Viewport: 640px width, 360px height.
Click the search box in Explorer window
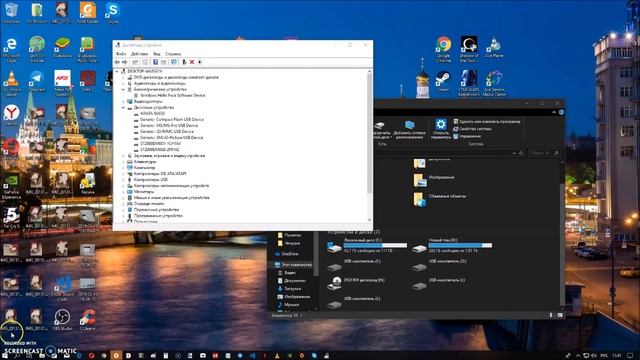point(543,153)
